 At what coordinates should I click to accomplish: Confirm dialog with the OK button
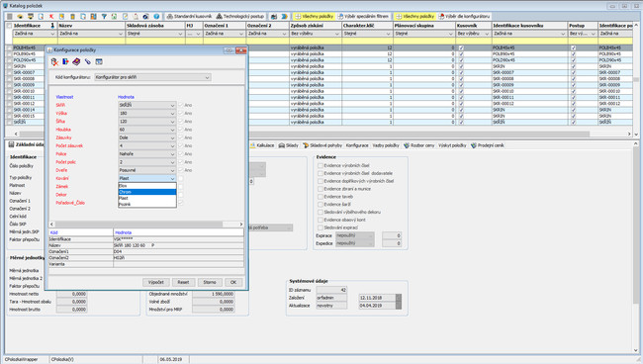pos(233,282)
